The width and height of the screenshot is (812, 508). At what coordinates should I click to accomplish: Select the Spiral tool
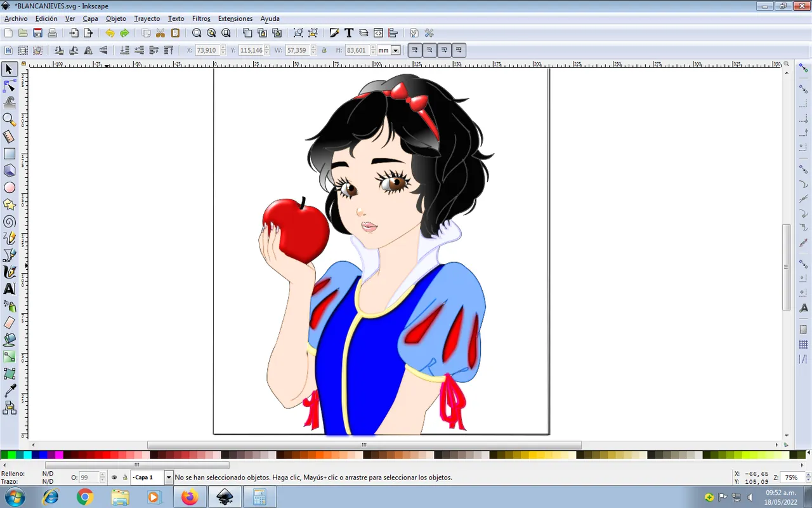(10, 222)
